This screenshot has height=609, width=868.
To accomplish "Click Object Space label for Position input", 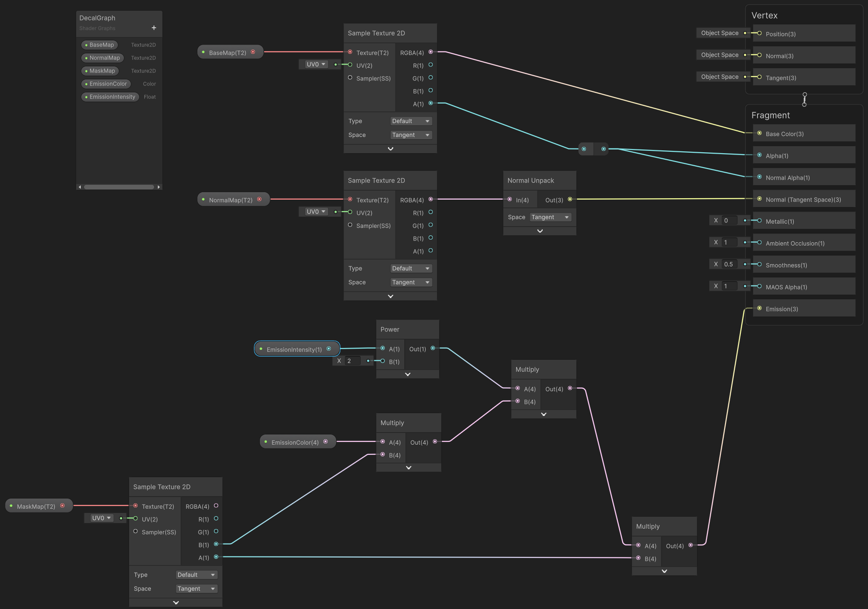I will [719, 33].
